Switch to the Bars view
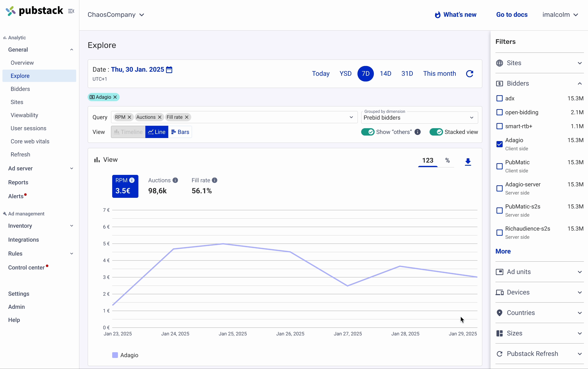The height and width of the screenshot is (369, 588). (x=180, y=132)
